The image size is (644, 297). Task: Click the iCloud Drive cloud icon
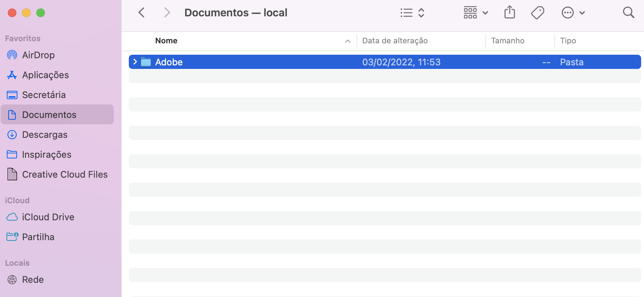point(12,217)
